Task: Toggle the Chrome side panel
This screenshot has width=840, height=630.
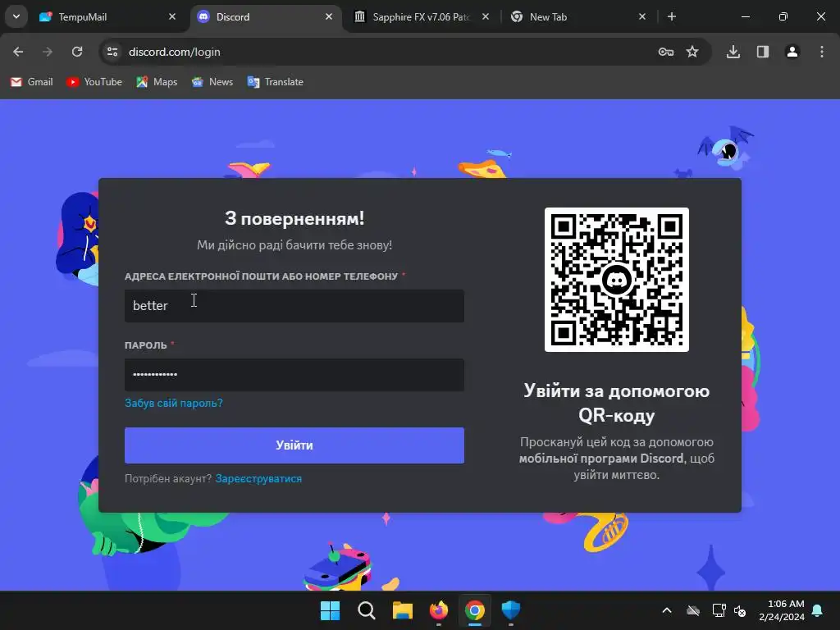Action: (x=763, y=52)
